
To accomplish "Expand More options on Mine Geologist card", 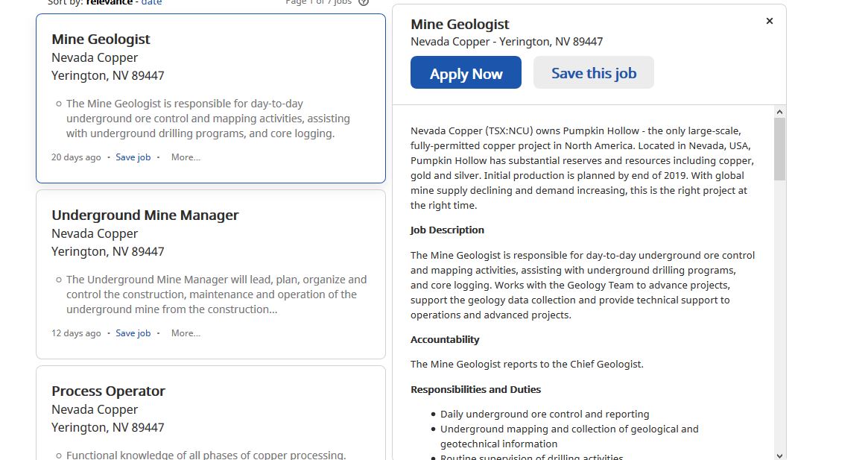I will coord(186,157).
